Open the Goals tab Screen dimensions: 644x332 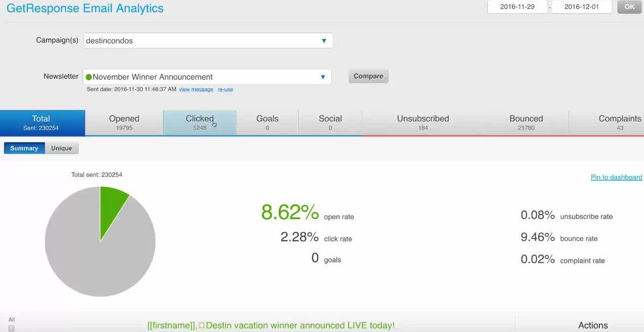(x=267, y=123)
